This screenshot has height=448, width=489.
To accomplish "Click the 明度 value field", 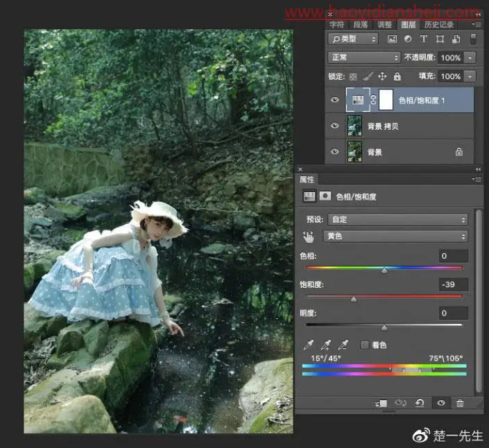I will (x=453, y=313).
